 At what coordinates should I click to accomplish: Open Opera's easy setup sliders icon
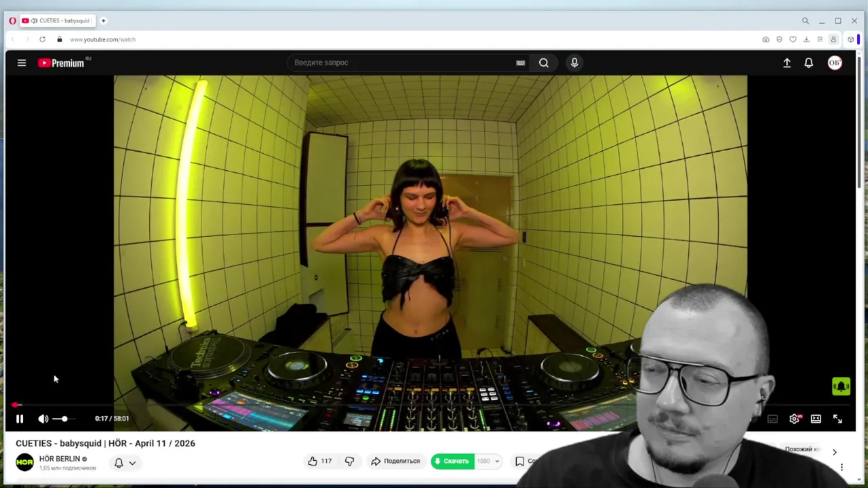[820, 39]
